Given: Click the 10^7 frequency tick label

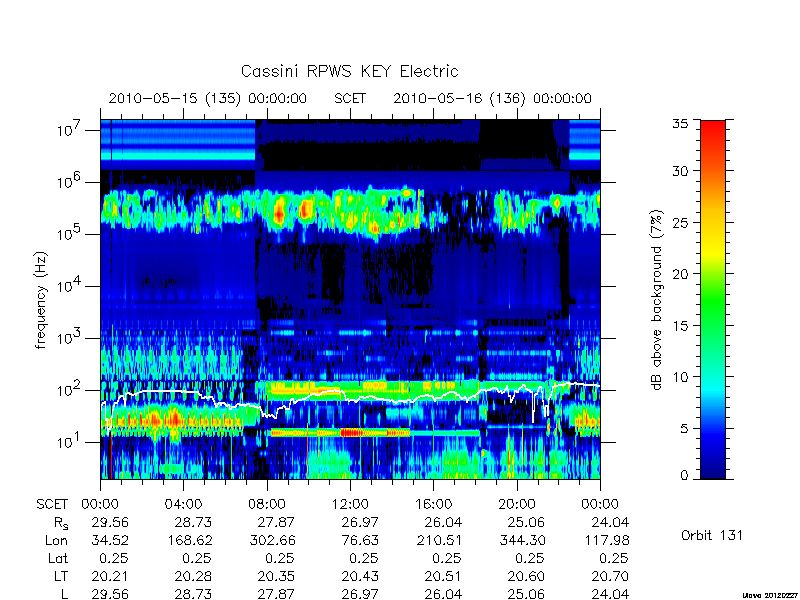Looking at the screenshot, I should click(x=70, y=129).
